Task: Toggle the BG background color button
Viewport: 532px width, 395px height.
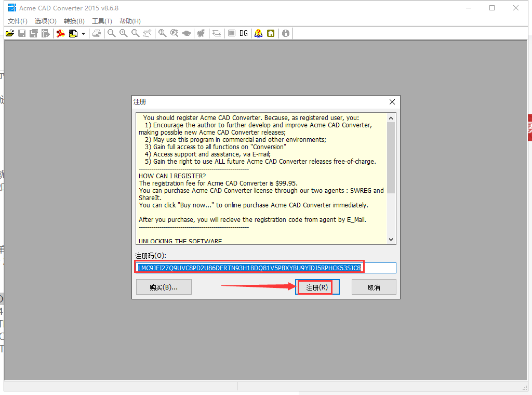Action: click(244, 33)
